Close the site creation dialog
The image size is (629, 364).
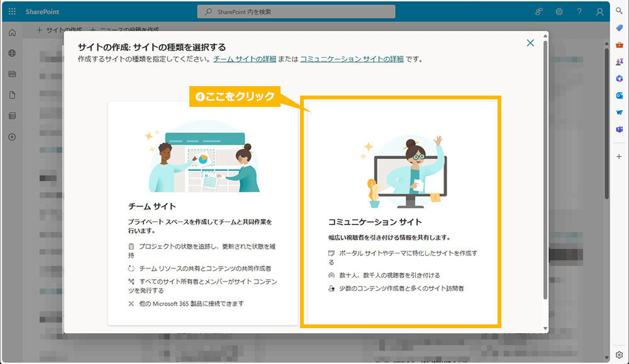[x=530, y=43]
